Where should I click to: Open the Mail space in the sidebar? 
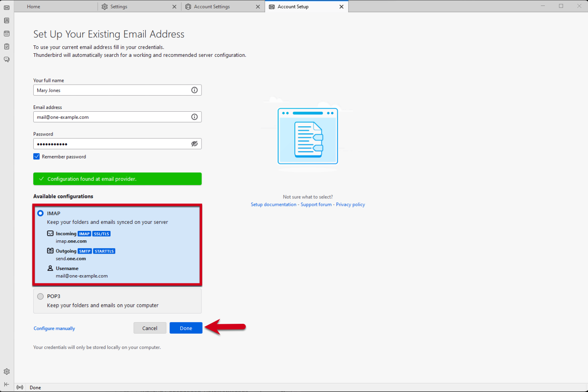(x=6, y=7)
